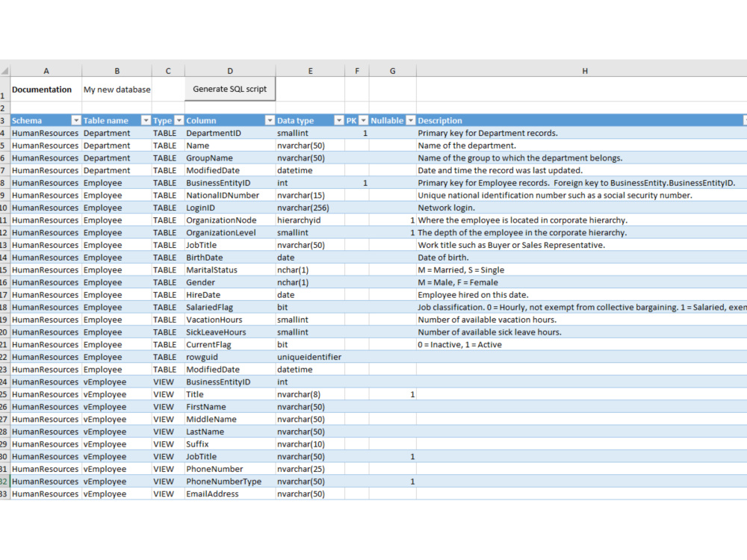The height and width of the screenshot is (560, 747).
Task: Click description 'Primary key for Department records.'
Action: (x=488, y=133)
